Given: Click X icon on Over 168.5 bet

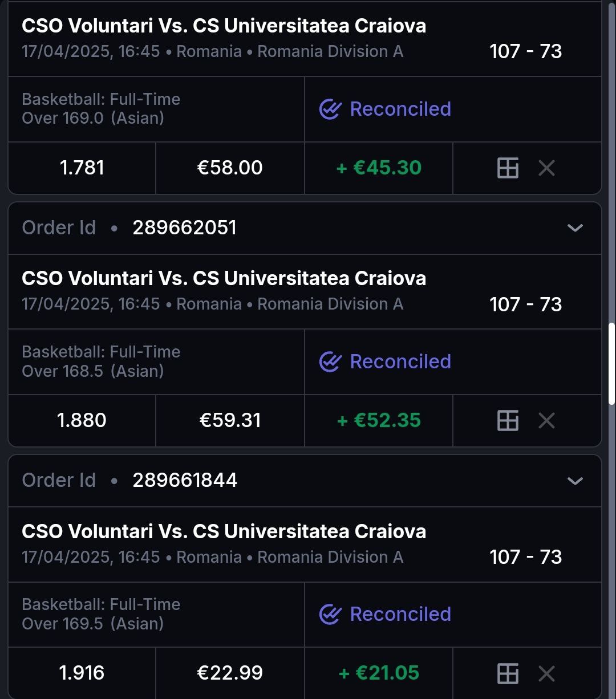Looking at the screenshot, I should point(546,421).
